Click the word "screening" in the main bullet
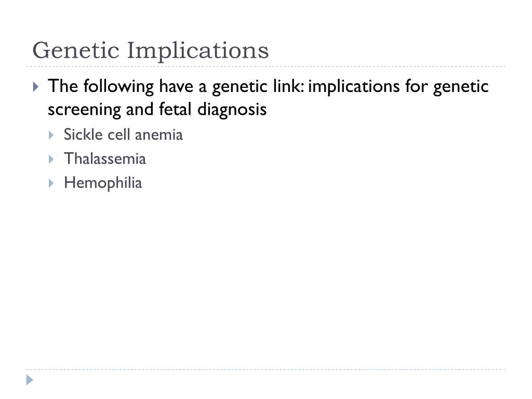 coord(84,110)
